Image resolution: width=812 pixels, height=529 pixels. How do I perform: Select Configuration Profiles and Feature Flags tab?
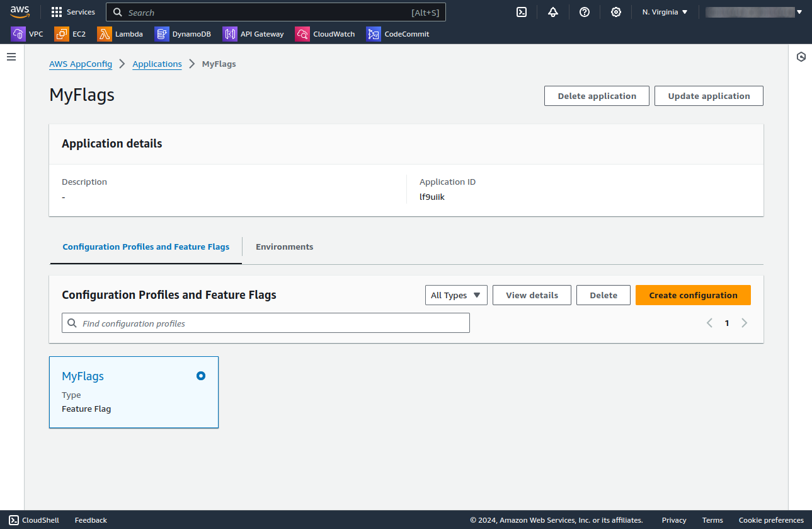(146, 247)
